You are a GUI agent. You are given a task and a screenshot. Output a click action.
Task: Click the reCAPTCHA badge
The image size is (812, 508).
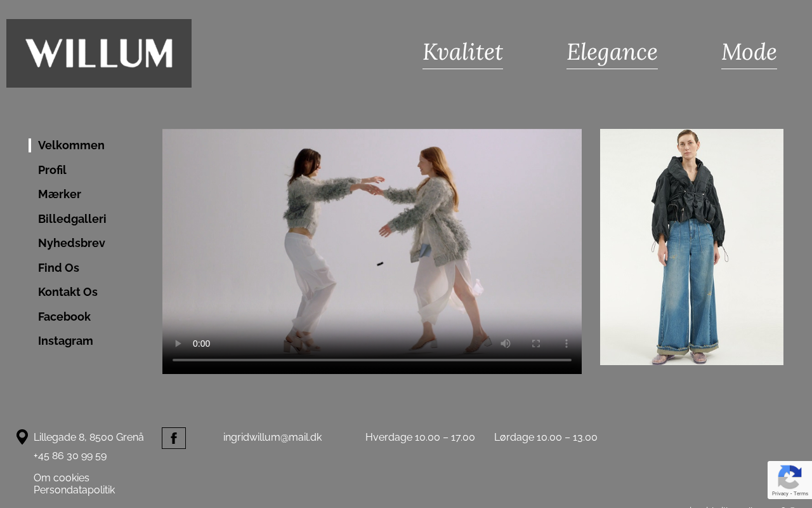(790, 480)
